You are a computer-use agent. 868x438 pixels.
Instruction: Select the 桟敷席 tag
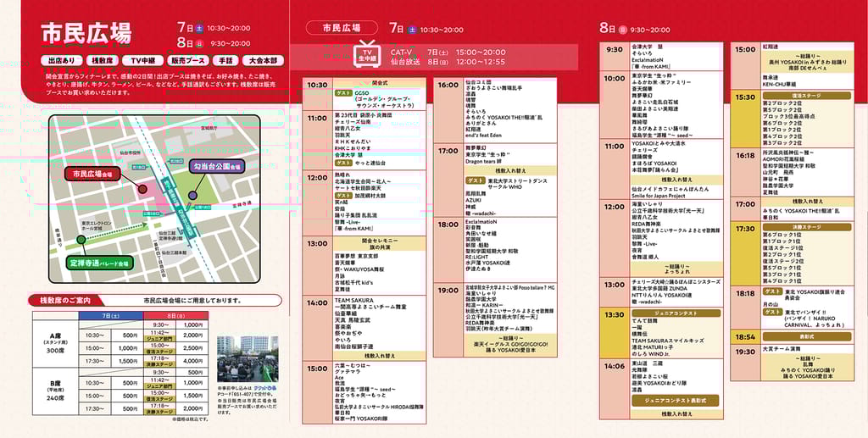pyautogui.click(x=103, y=60)
